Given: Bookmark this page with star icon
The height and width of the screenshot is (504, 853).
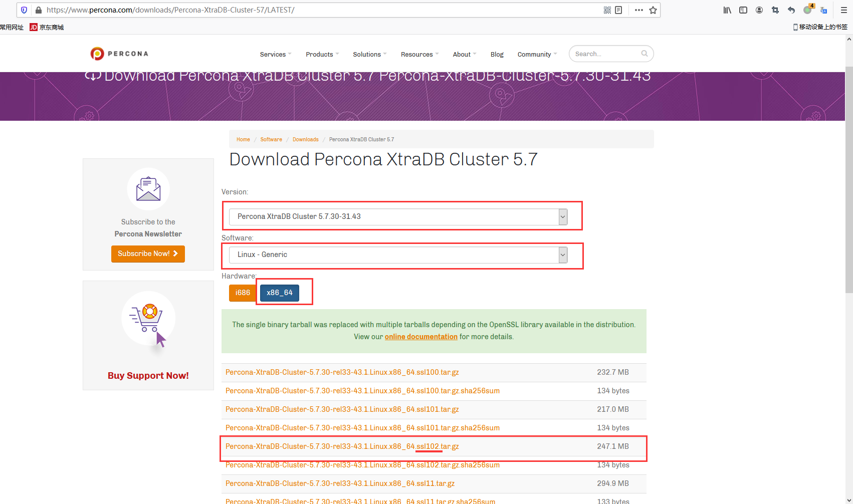Looking at the screenshot, I should pyautogui.click(x=653, y=10).
